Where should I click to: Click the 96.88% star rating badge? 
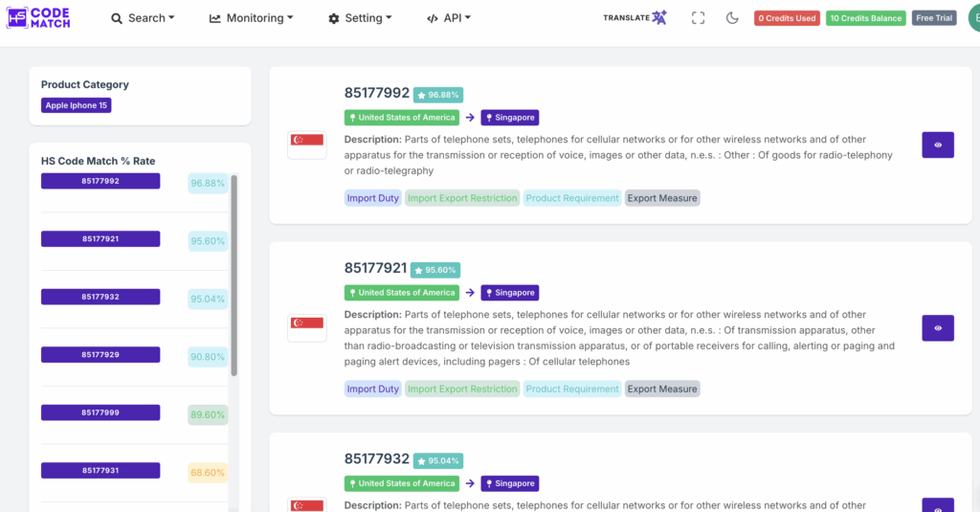coord(438,95)
